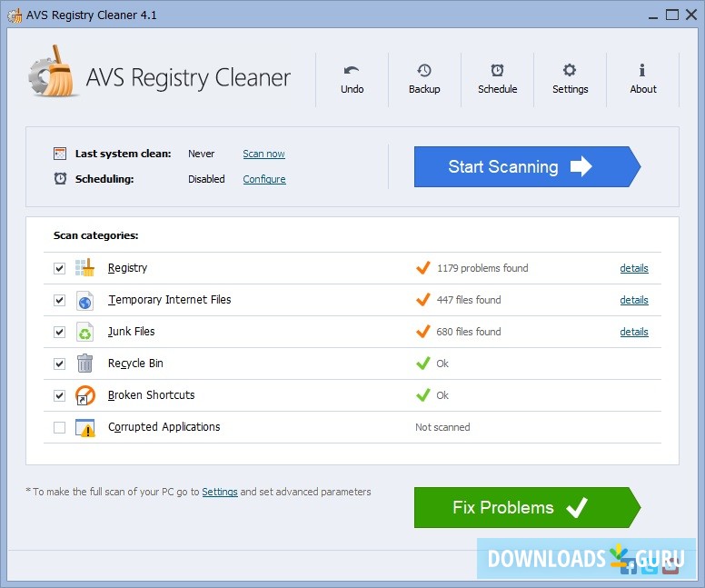Click the Scan now link
The image size is (705, 588).
pos(264,154)
